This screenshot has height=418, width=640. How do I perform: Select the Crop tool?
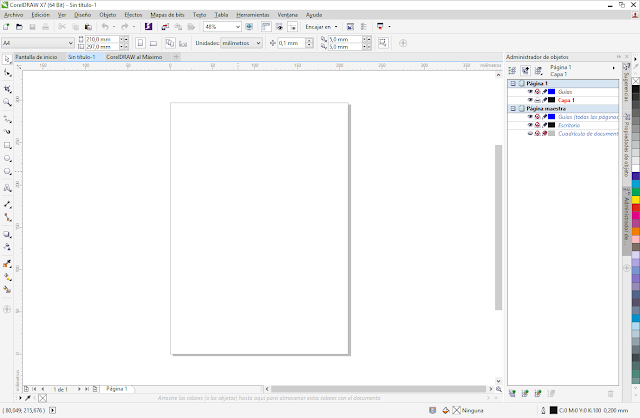point(8,88)
